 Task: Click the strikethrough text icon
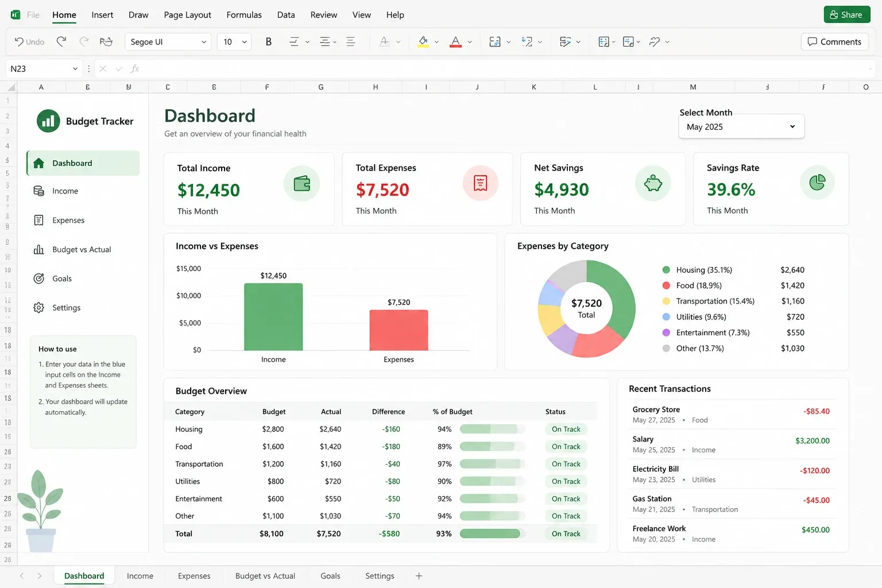coord(384,41)
